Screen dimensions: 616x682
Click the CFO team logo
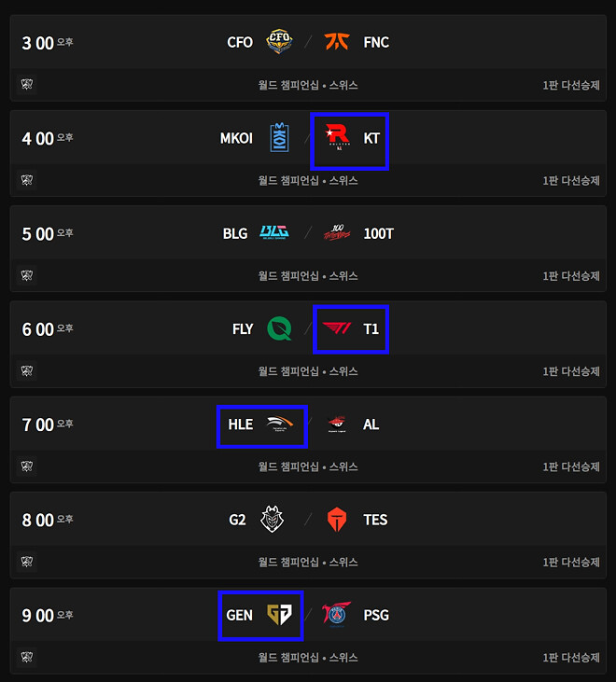[x=279, y=42]
